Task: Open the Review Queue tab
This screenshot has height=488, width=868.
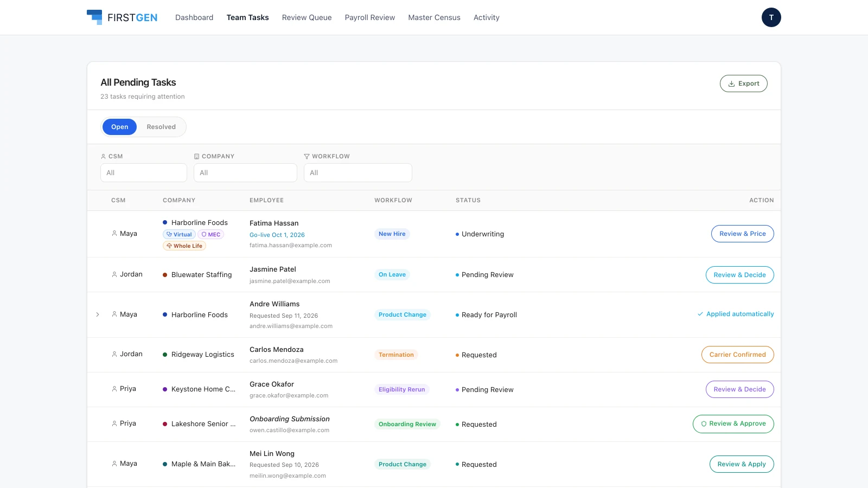Action: 307,17
